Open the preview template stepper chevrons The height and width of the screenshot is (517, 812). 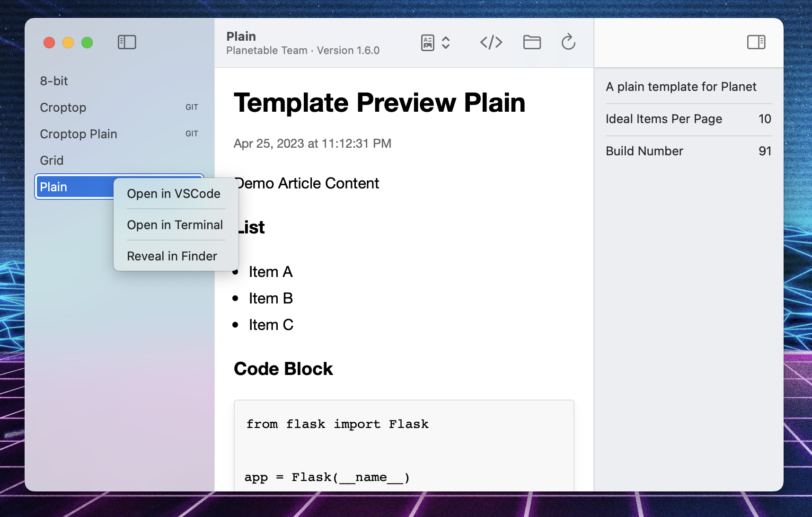pos(445,42)
